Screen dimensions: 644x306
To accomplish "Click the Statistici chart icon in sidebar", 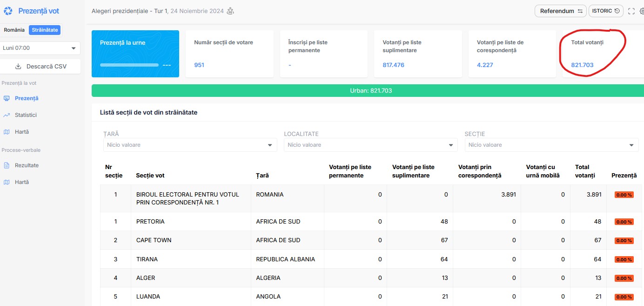I will [7, 115].
